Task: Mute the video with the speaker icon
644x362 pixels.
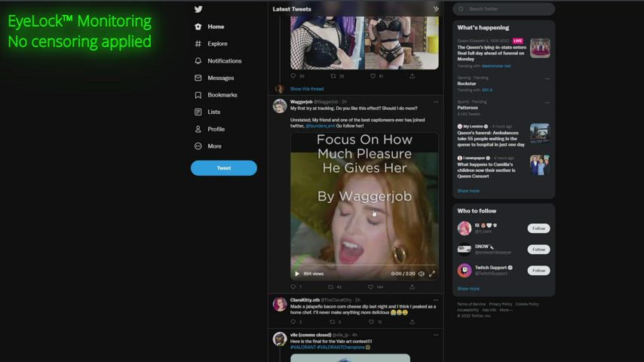Action: click(x=422, y=274)
